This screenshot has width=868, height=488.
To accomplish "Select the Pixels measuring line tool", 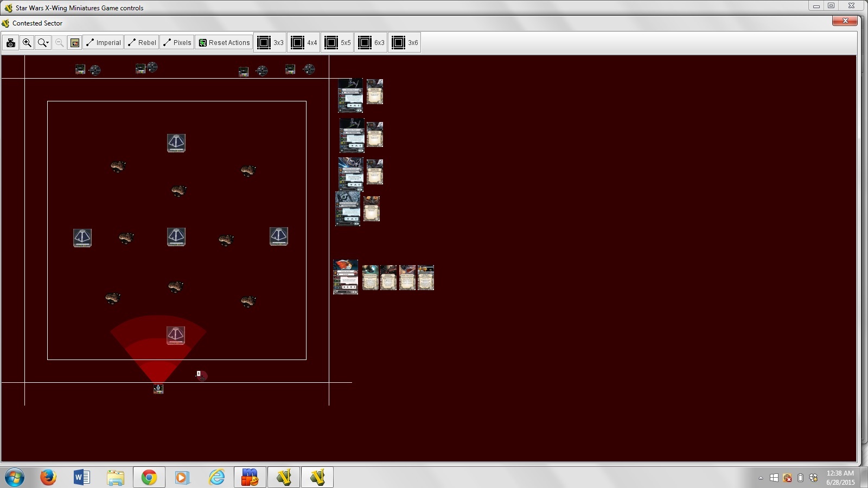I will coord(177,43).
